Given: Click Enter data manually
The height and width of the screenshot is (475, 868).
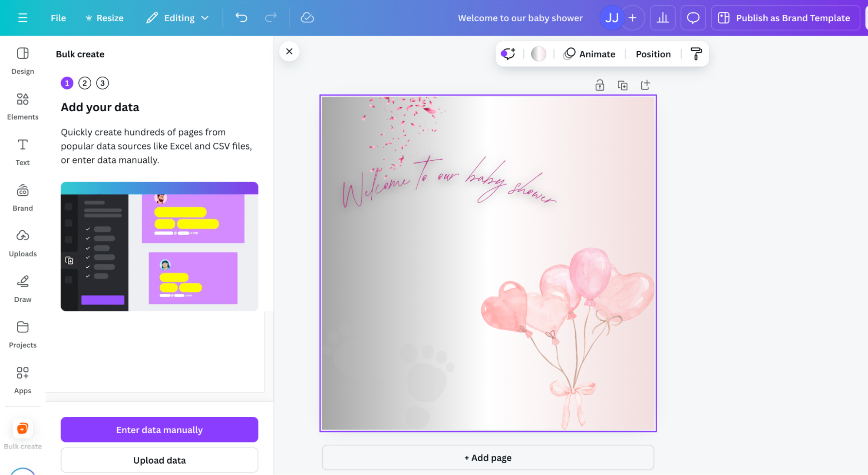Looking at the screenshot, I should pos(159,430).
